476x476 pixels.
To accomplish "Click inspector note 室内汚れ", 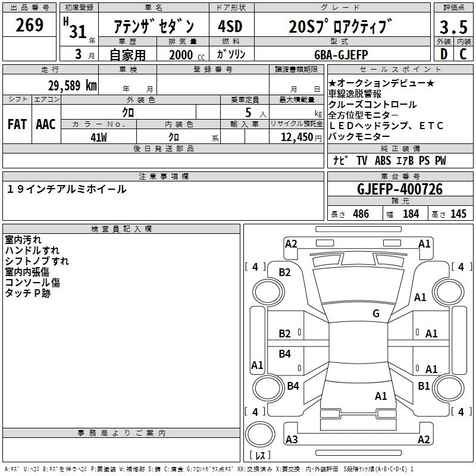I will [23, 240].
